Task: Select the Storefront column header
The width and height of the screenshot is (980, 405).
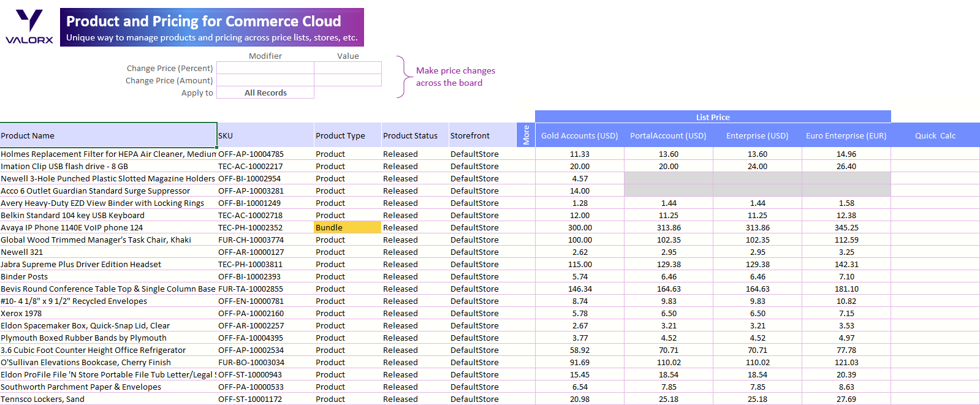Action: point(483,135)
